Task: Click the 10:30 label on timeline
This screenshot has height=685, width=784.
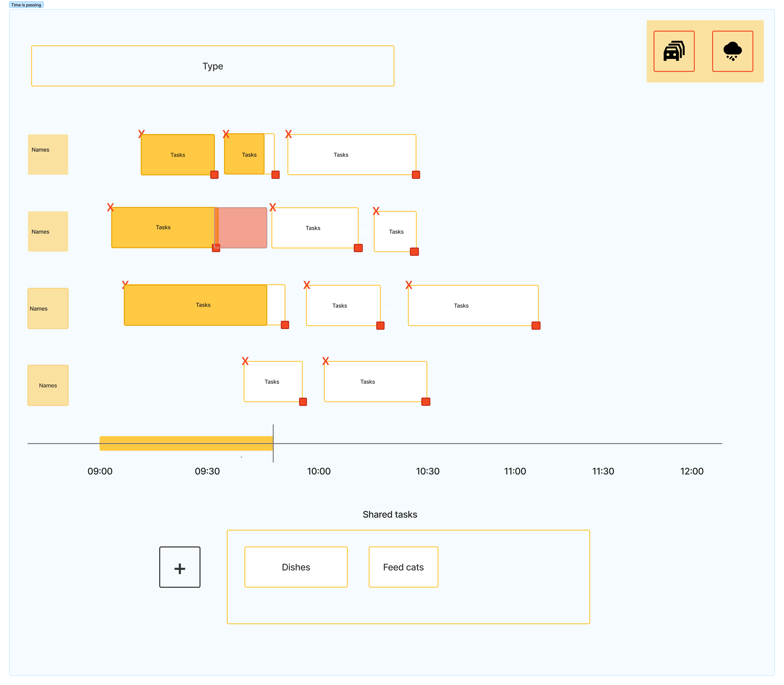Action: click(x=428, y=471)
